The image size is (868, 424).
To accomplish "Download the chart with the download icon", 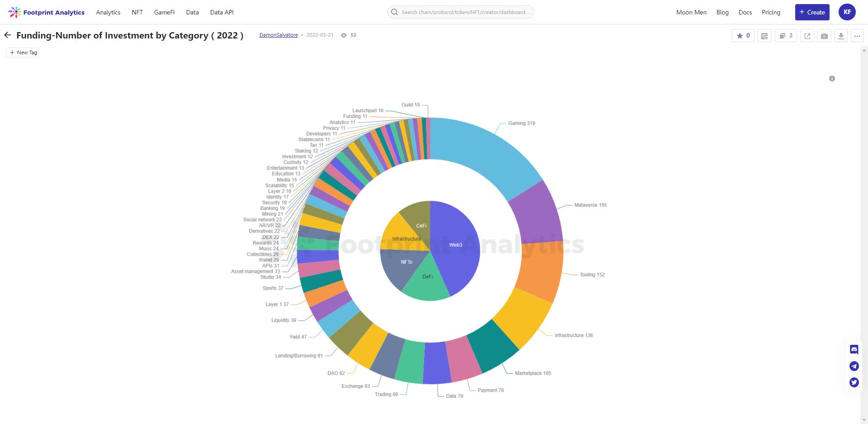I will tap(840, 36).
